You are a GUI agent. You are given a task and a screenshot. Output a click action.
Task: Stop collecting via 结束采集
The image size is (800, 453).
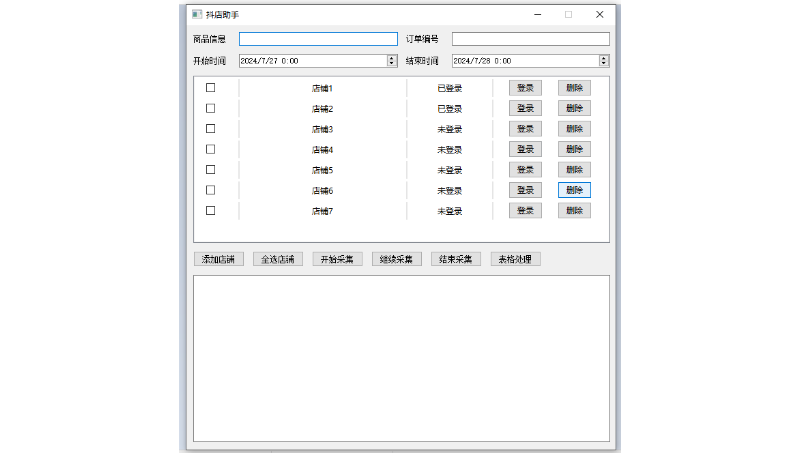456,259
